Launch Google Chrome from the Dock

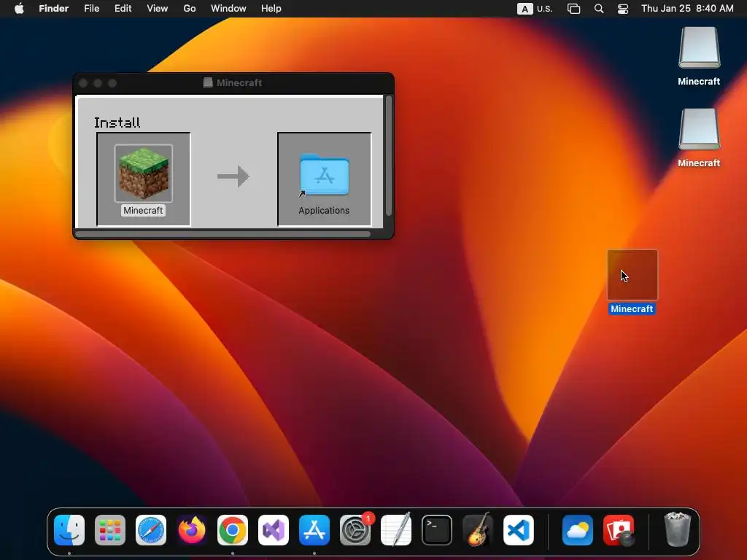(x=233, y=530)
